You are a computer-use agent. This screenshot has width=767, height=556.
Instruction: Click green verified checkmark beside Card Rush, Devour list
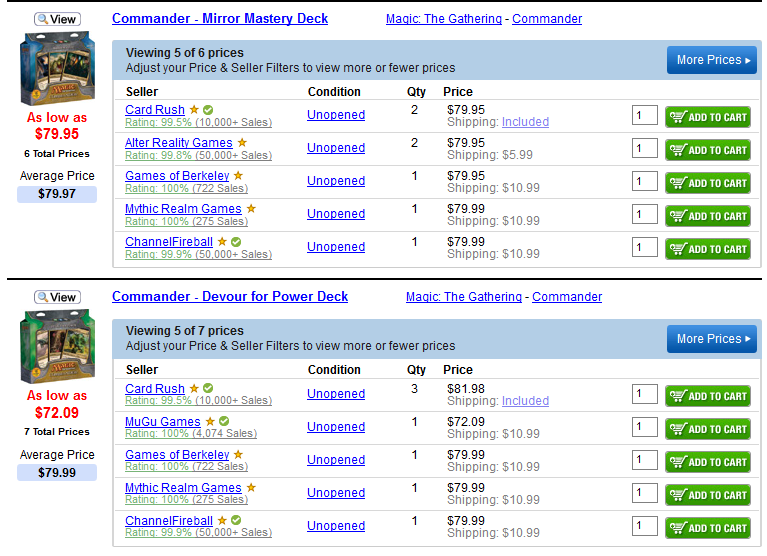point(208,388)
